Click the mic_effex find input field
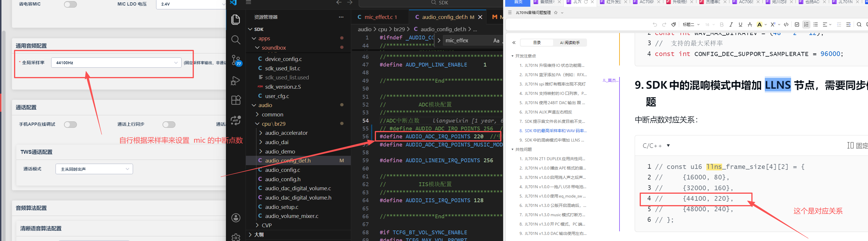The height and width of the screenshot is (241, 868). pos(467,41)
